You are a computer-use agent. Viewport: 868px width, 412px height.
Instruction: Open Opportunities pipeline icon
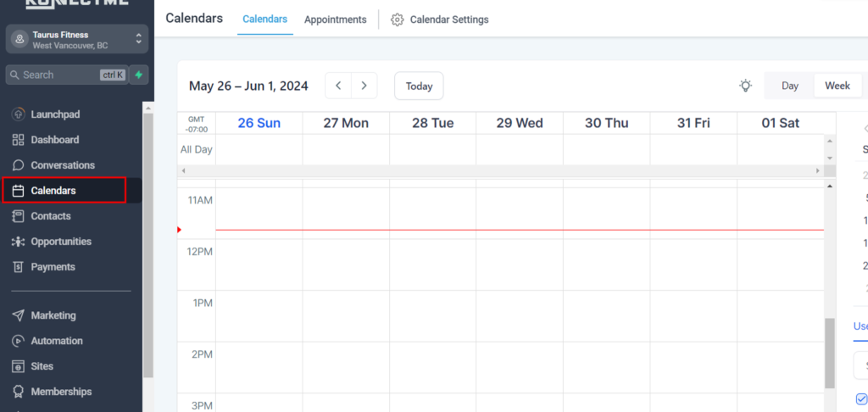point(18,242)
